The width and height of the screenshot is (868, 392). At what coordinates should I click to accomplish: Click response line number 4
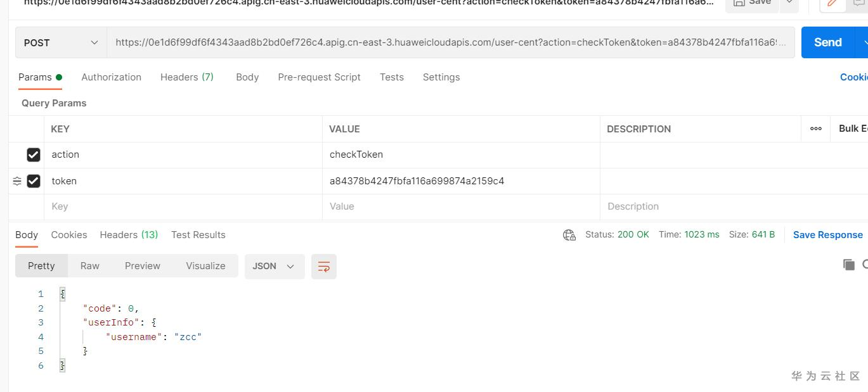(41, 337)
